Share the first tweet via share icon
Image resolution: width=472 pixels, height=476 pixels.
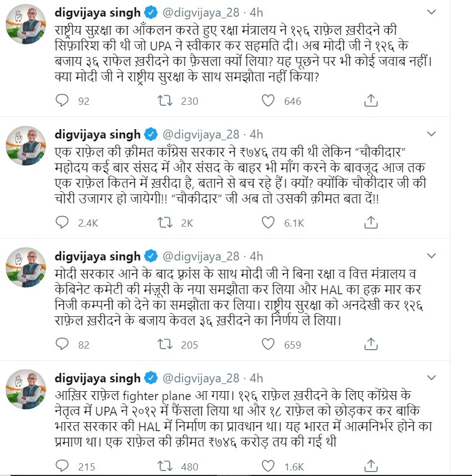(x=371, y=100)
